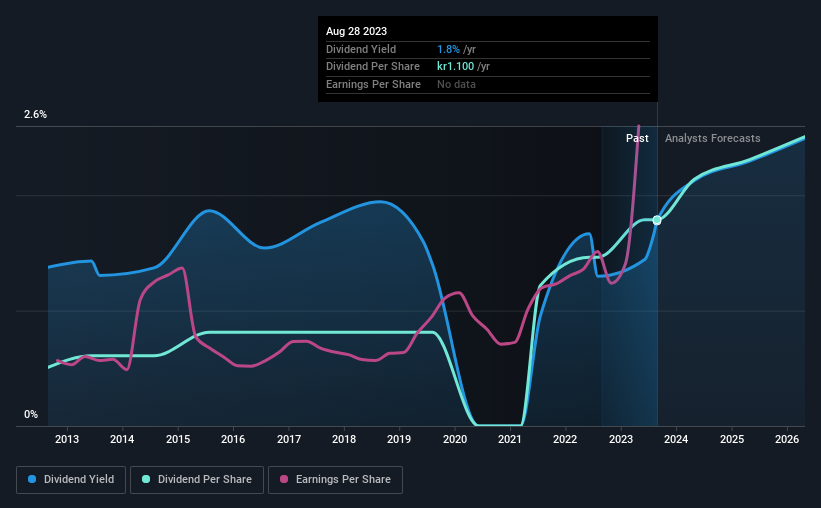This screenshot has width=821, height=508.
Task: Click the teal Dividend Per Share legend dot
Action: [x=146, y=479]
